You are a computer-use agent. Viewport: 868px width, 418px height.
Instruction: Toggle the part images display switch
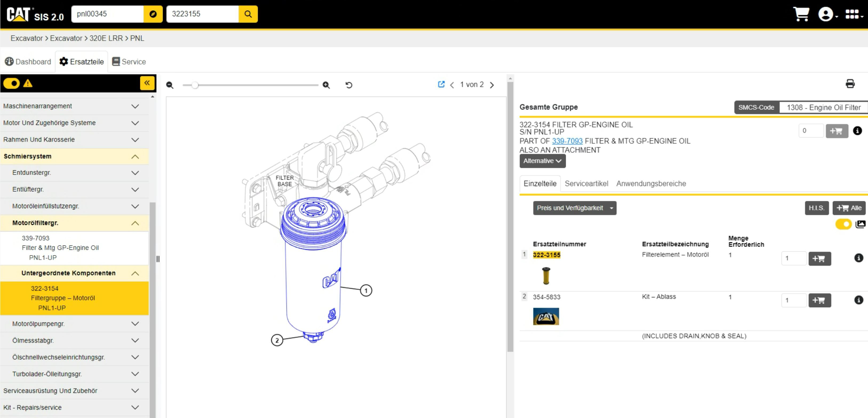[x=844, y=224]
